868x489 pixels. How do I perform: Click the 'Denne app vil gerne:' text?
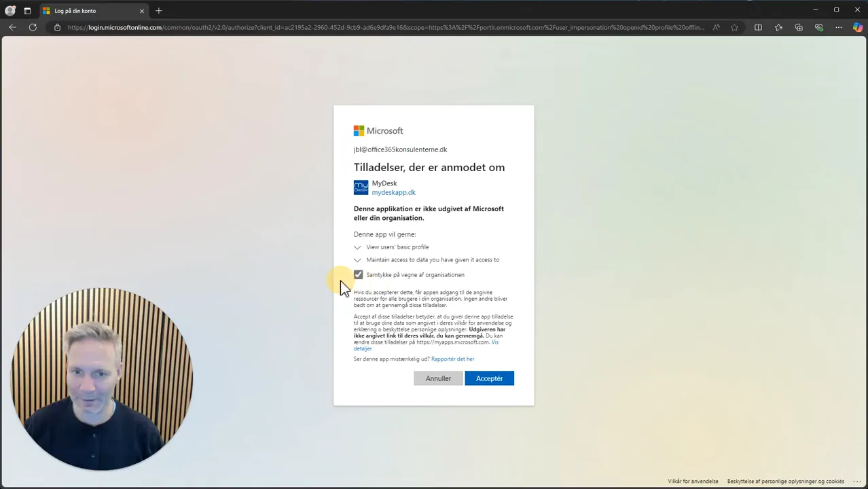385,234
